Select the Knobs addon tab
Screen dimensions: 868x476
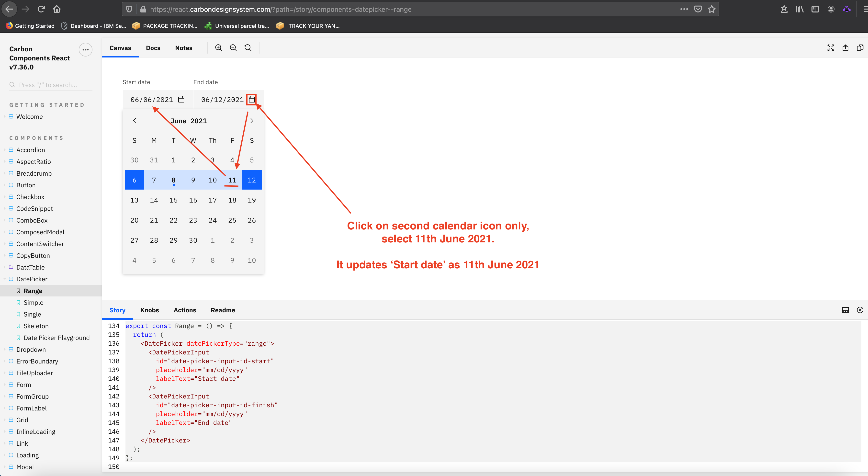pyautogui.click(x=149, y=310)
